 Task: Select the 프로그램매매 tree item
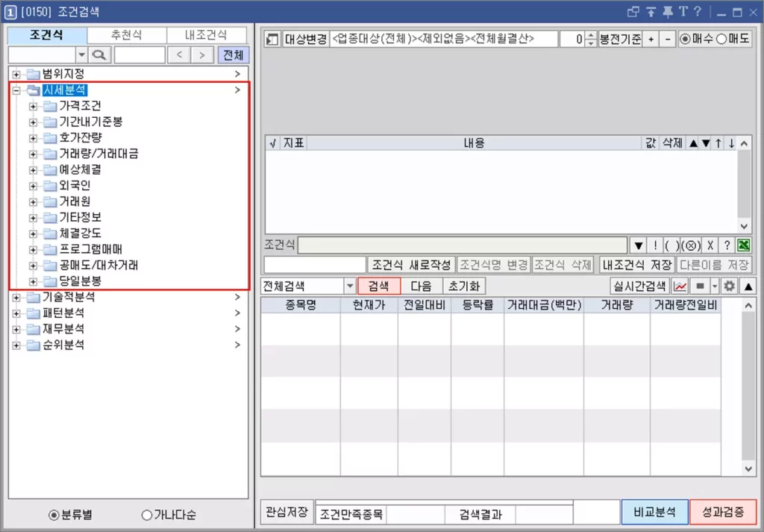click(x=90, y=249)
